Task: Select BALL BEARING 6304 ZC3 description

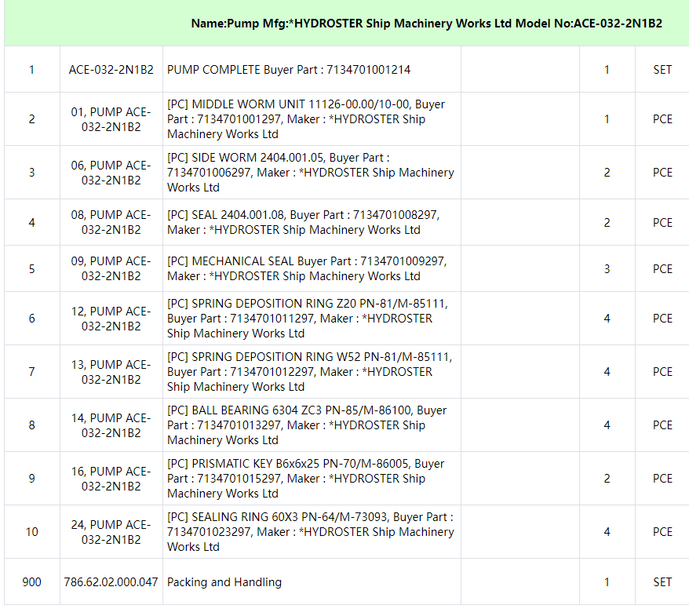Action: click(x=307, y=425)
